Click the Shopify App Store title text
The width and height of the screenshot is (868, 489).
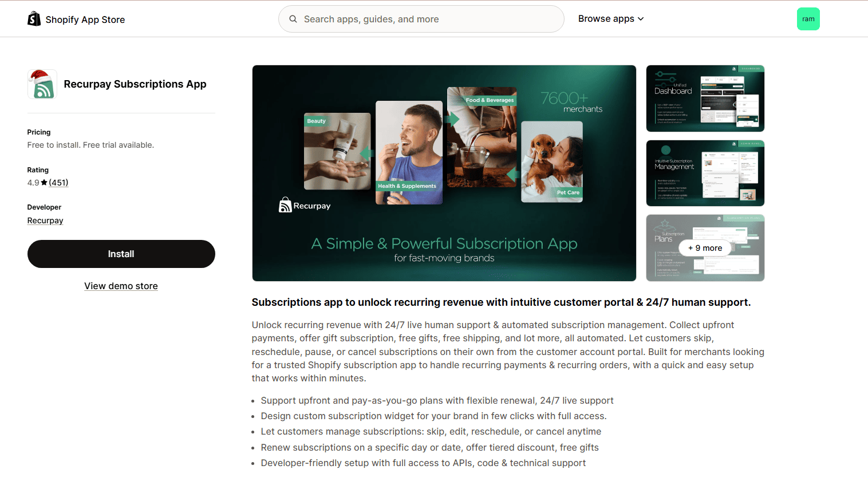85,19
